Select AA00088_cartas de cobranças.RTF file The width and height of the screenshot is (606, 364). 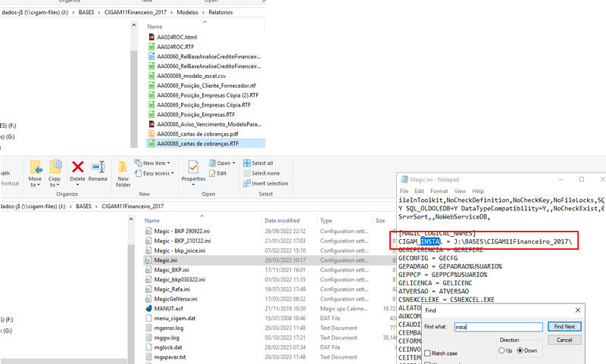[198, 144]
